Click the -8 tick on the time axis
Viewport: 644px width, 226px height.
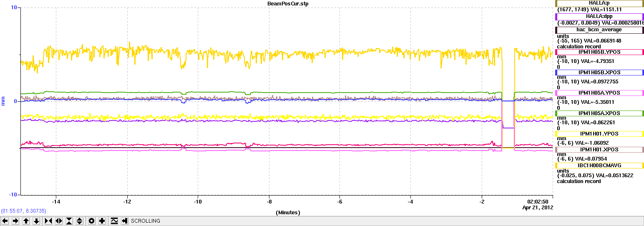(269, 201)
